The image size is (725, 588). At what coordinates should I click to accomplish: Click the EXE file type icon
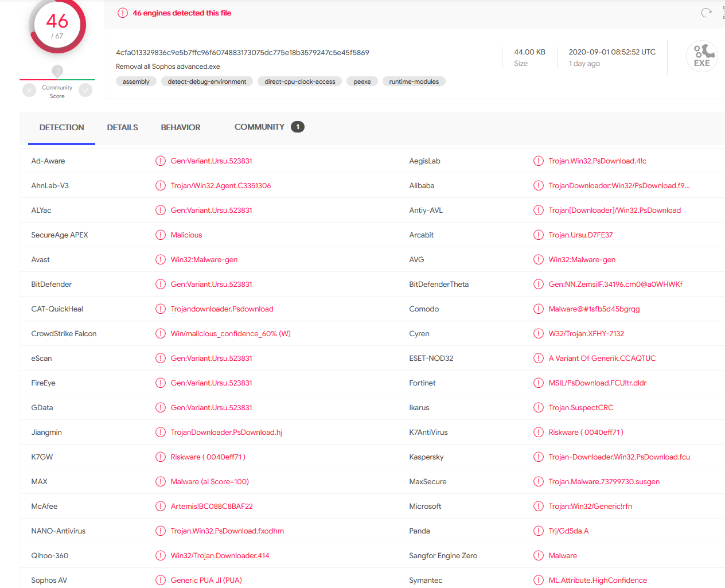coord(702,56)
